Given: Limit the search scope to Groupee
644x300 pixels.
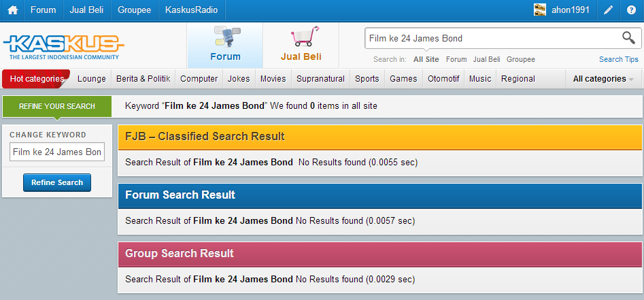Looking at the screenshot, I should (521, 60).
